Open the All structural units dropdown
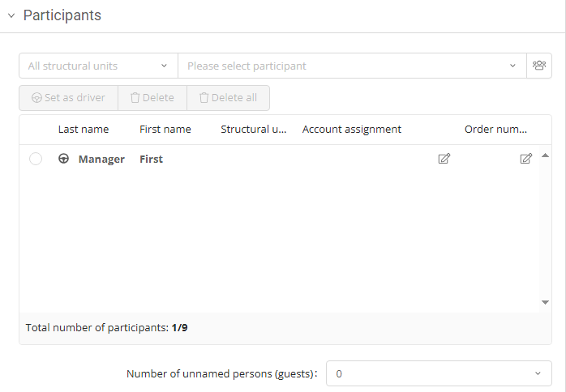566x392 pixels. pos(98,66)
